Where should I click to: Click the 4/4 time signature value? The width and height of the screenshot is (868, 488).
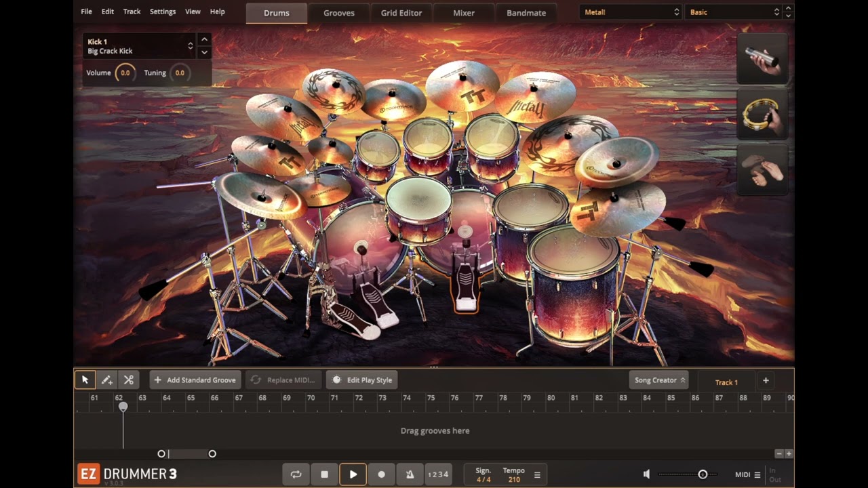[484, 480]
